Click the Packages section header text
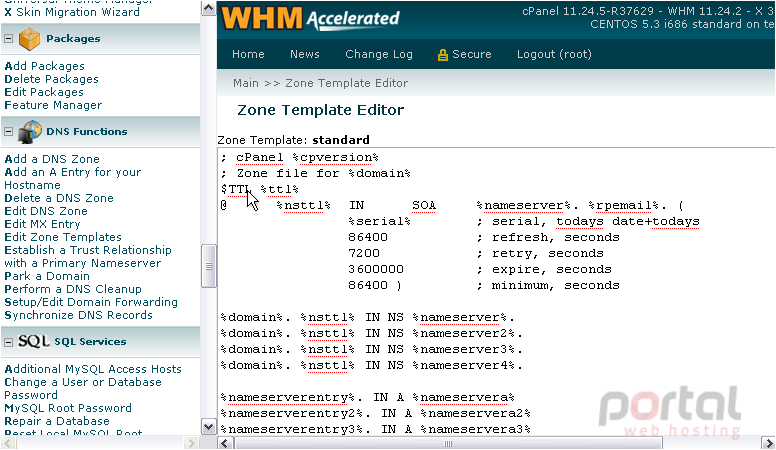Image resolution: width=776 pixels, height=450 pixels. pyautogui.click(x=73, y=39)
